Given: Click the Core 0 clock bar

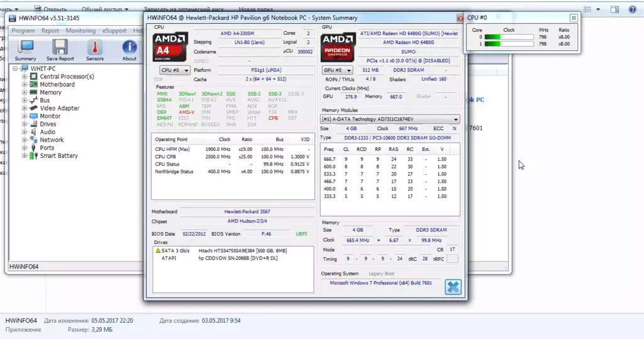Looking at the screenshot, I should coord(509,37).
